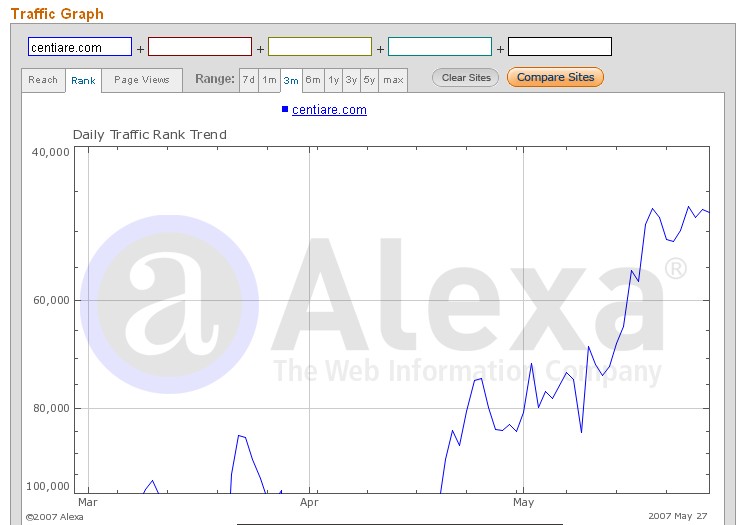Click the May x-axis label

(x=523, y=502)
